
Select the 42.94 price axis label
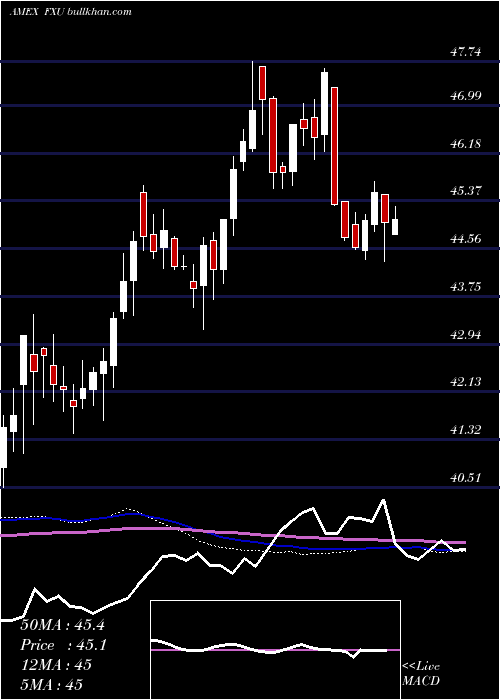pyautogui.click(x=466, y=334)
